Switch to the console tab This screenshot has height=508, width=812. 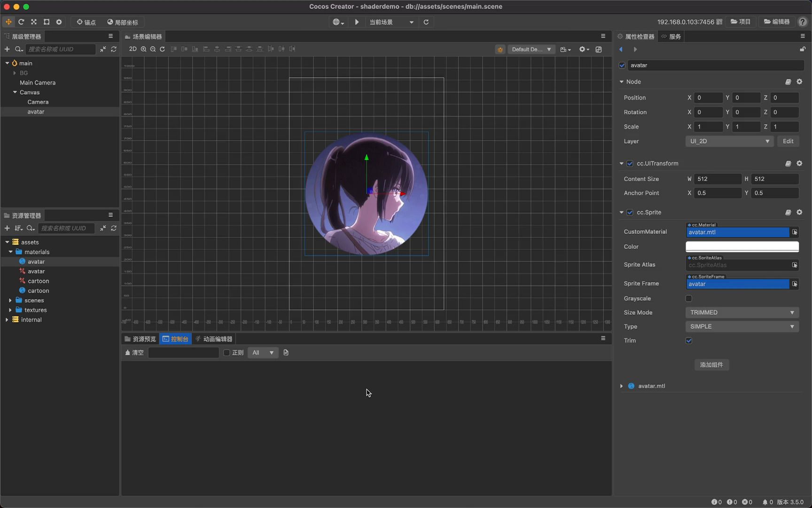175,339
